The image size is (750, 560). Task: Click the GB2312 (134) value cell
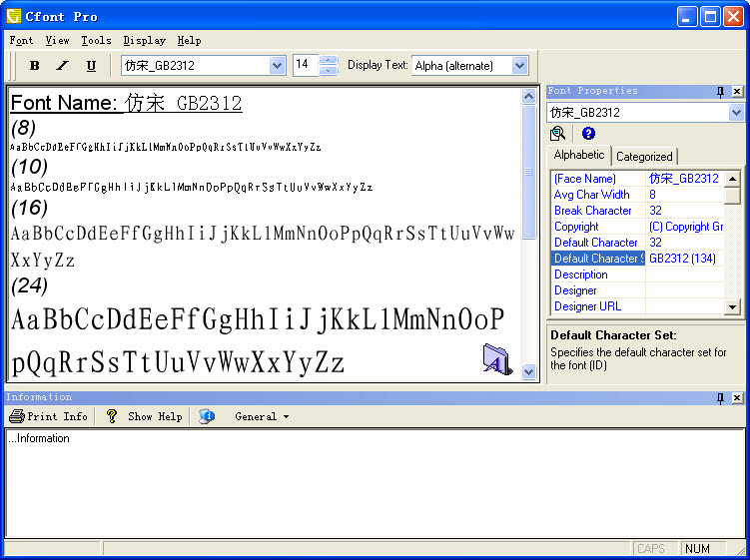[x=684, y=259]
